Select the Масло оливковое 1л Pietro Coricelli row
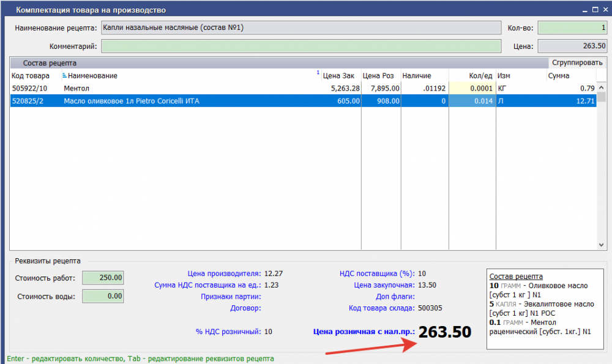The image size is (612, 364). (x=304, y=101)
